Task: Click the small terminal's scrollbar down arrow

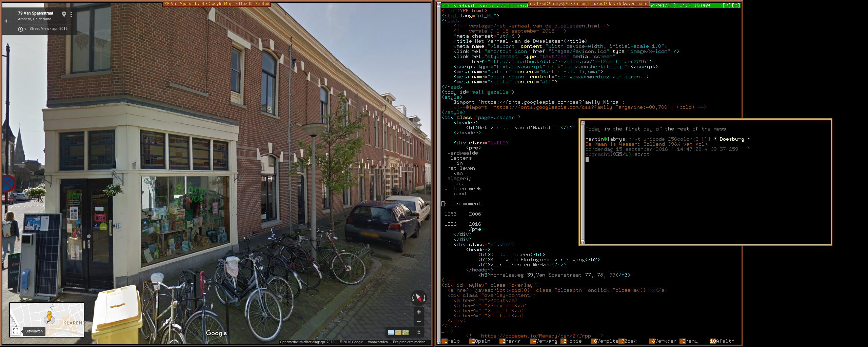Action: coord(583,242)
